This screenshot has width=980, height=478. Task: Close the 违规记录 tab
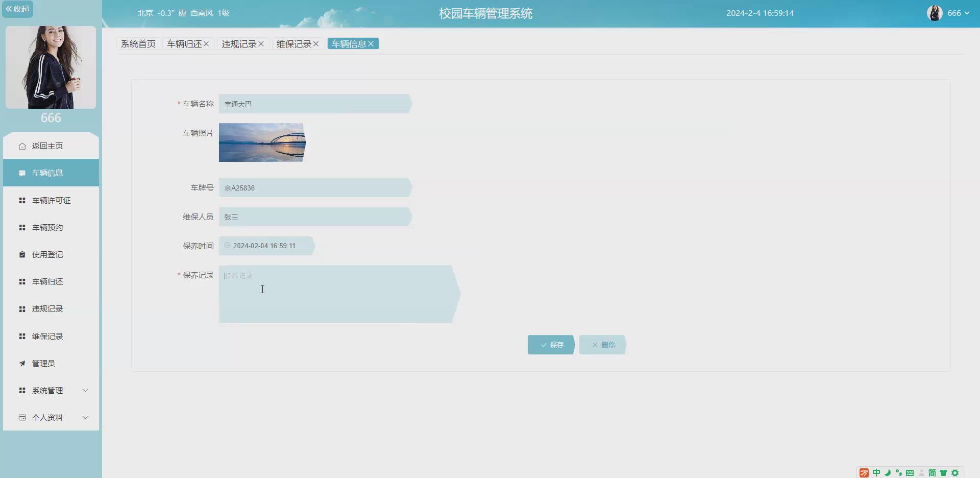pos(261,44)
